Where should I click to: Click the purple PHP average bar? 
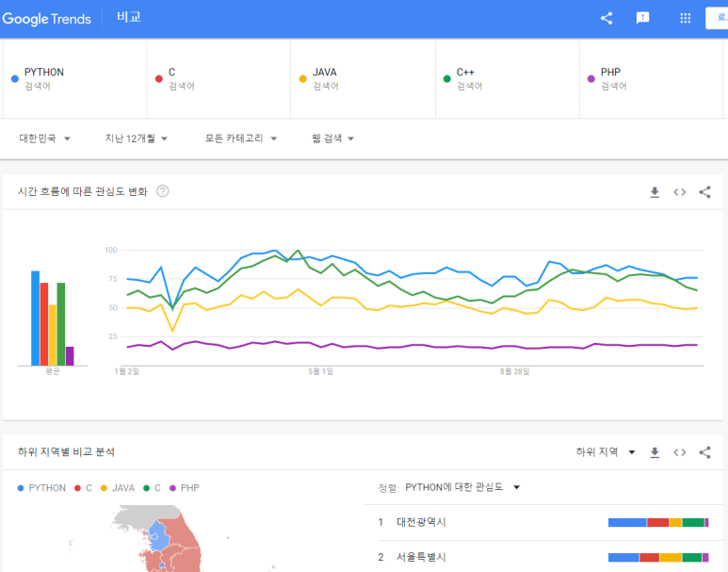coord(70,356)
